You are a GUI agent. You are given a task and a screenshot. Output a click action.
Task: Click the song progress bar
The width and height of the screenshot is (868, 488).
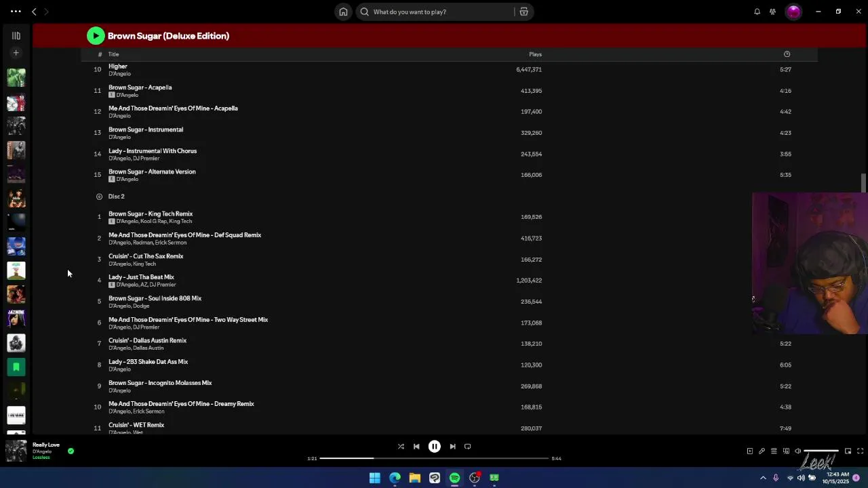click(434, 458)
